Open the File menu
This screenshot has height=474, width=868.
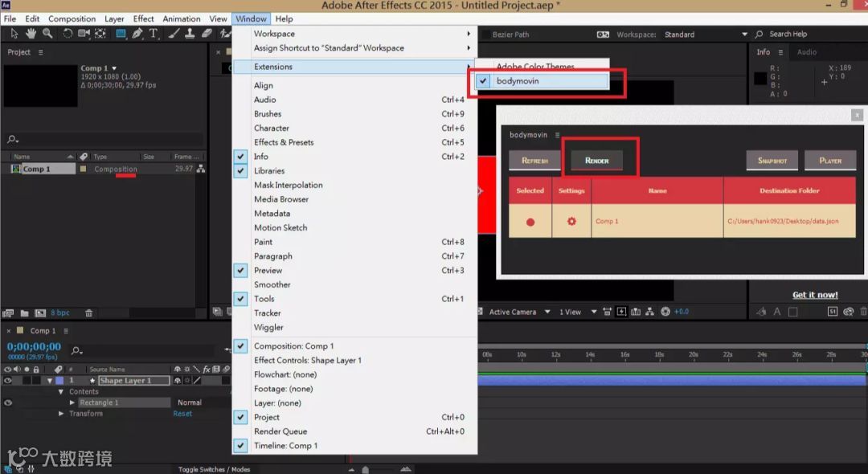click(x=10, y=18)
